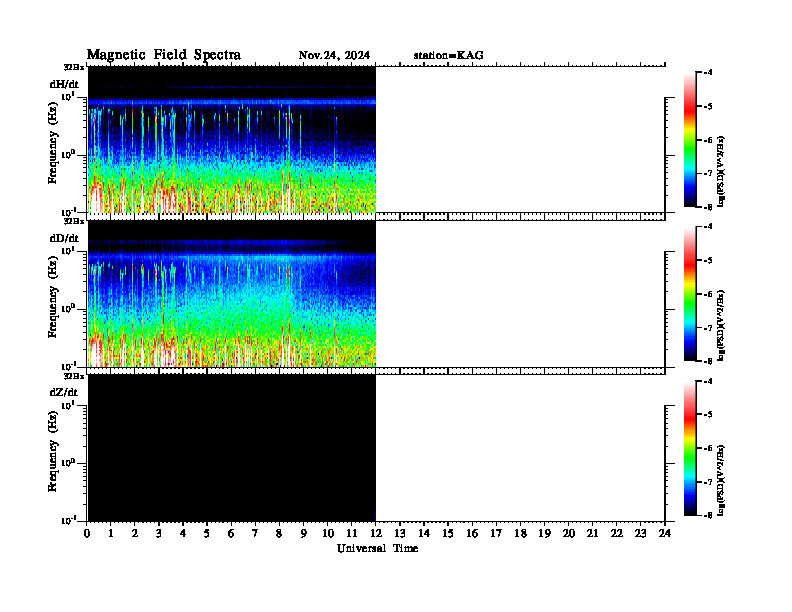Click the black dZ/dt spectrogram plot
792x612 pixels.
232,448
